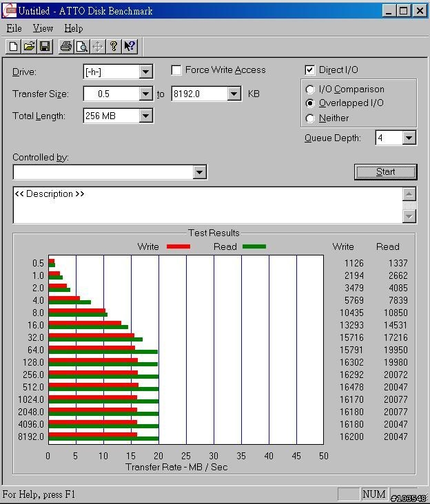
Task: Click the question mark About icon
Action: (x=114, y=47)
